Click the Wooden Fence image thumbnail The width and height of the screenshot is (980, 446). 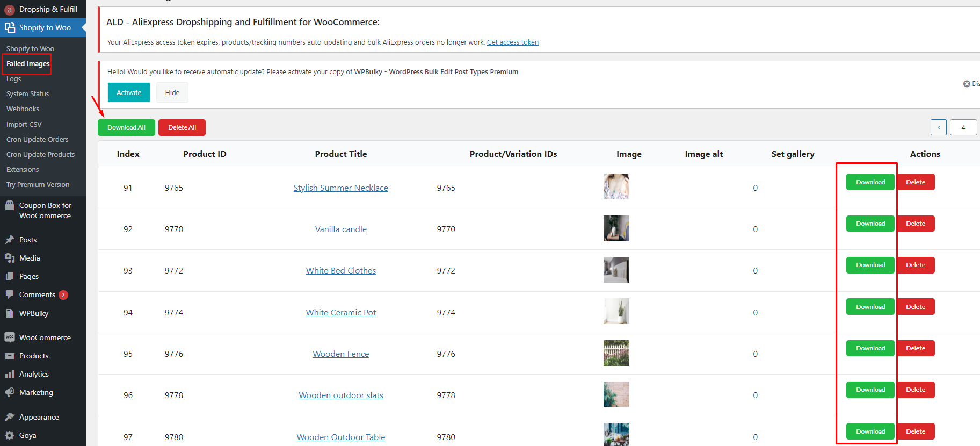pos(616,353)
